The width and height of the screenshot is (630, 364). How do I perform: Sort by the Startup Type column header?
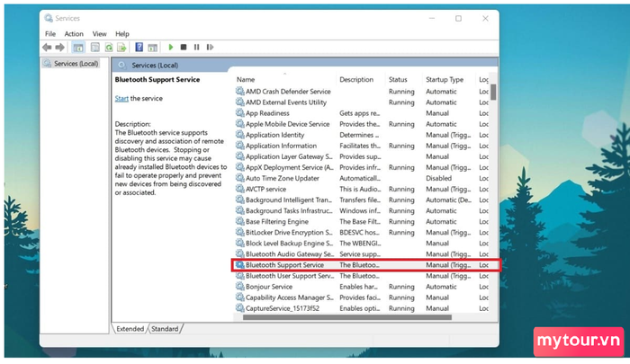pyautogui.click(x=445, y=79)
